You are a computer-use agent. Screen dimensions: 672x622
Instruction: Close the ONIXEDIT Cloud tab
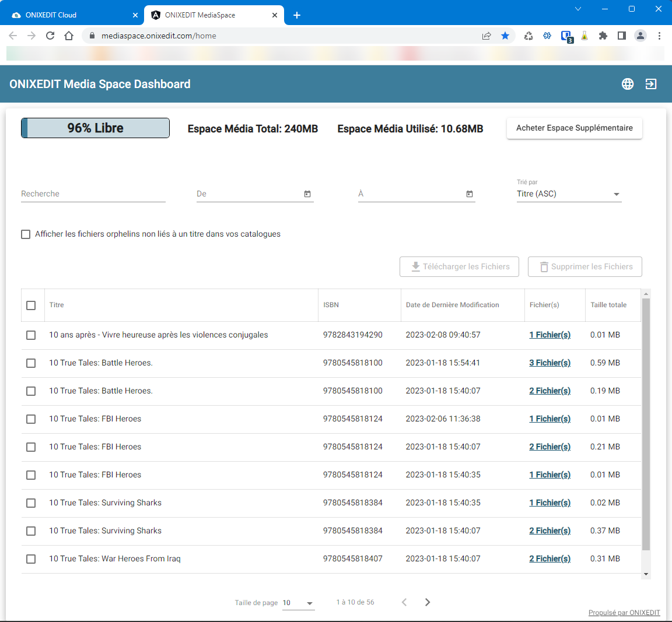pos(135,15)
